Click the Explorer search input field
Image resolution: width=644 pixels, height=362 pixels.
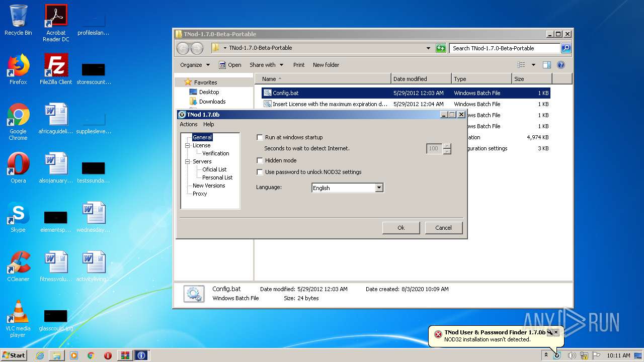[505, 48]
